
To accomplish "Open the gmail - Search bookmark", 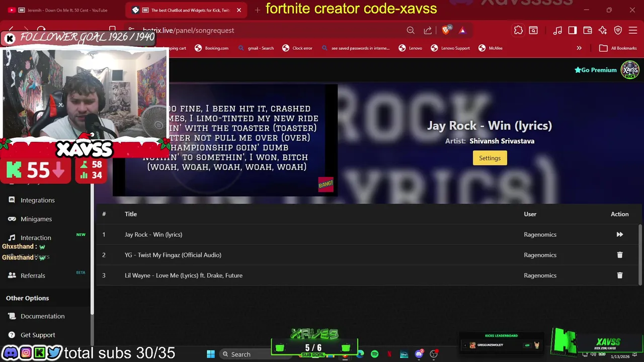I will coord(256,48).
